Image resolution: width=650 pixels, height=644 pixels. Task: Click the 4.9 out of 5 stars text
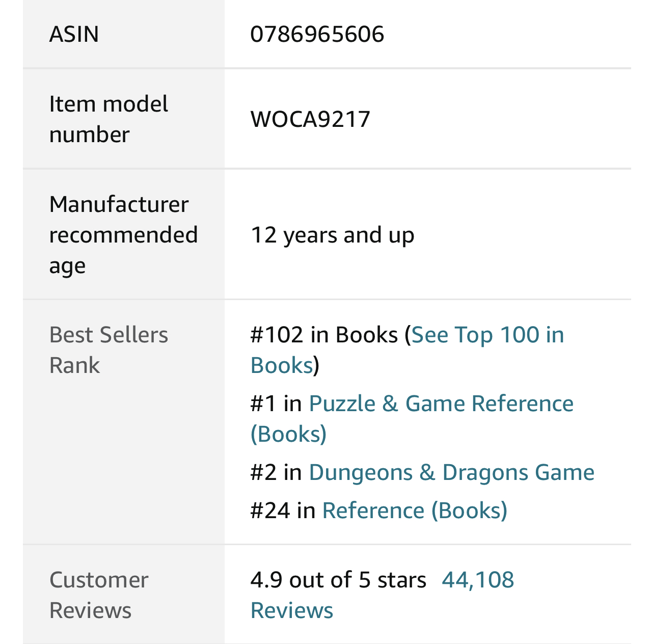pos(338,580)
